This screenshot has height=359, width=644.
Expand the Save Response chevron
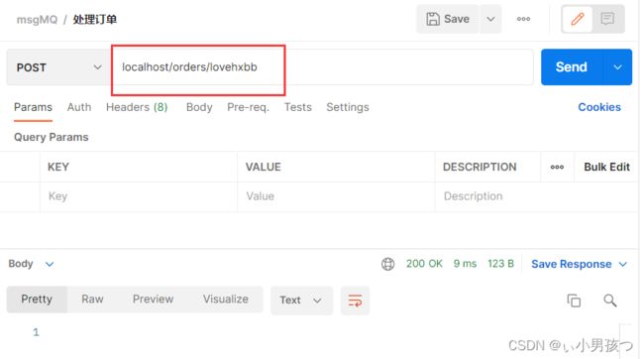[623, 264]
